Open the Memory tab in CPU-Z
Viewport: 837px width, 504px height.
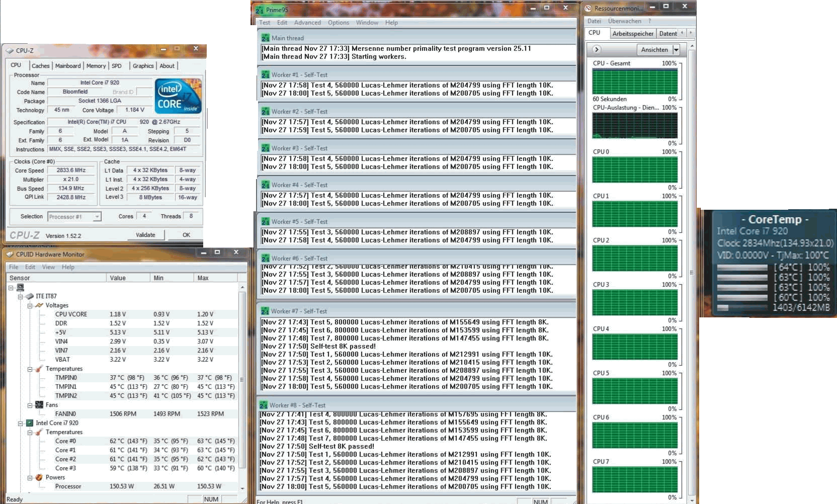tap(96, 66)
